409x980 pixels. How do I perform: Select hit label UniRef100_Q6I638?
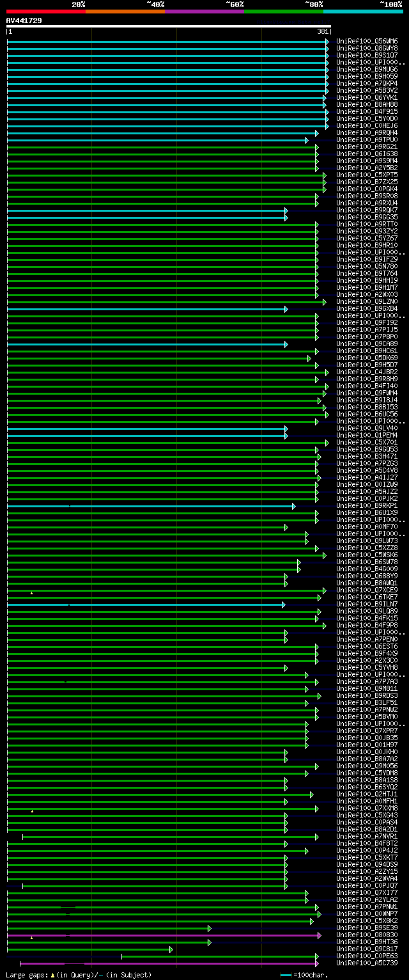pos(367,154)
